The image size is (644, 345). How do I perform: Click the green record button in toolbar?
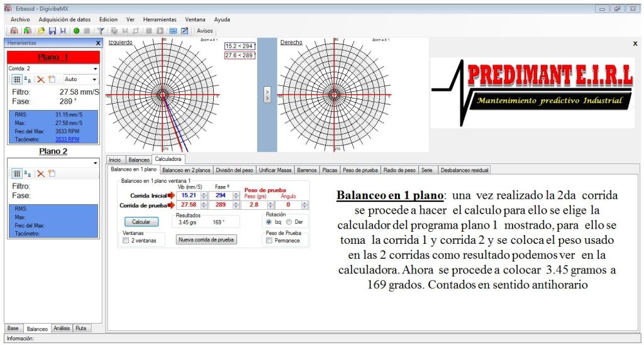coord(76,30)
